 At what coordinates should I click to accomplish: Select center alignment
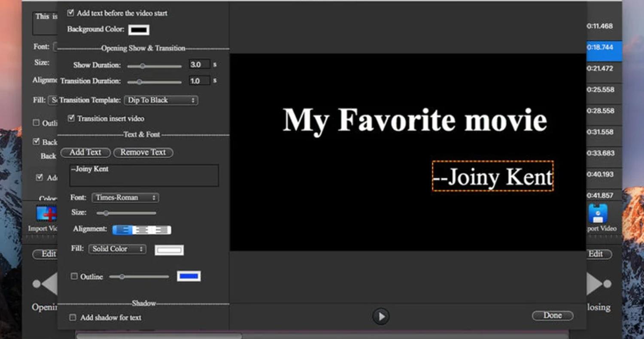[x=142, y=230]
